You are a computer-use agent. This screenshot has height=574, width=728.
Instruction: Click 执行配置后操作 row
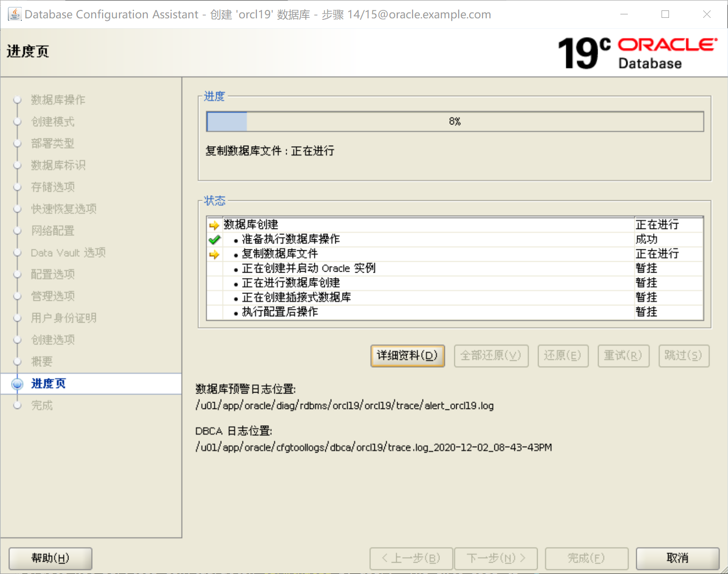click(455, 312)
